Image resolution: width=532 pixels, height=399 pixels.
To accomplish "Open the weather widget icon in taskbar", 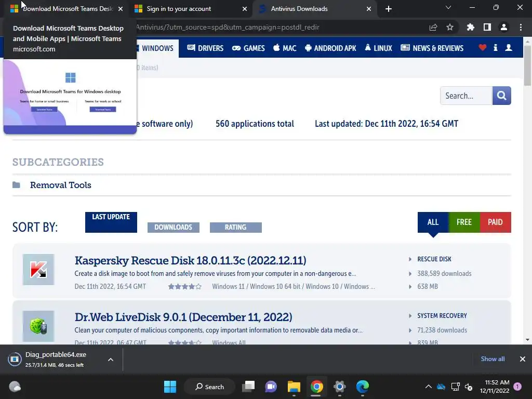I will click(15, 387).
